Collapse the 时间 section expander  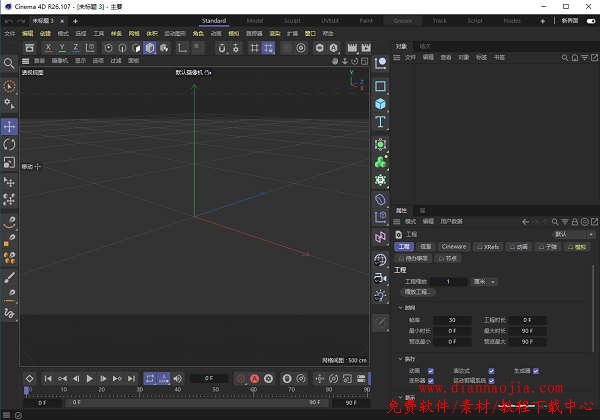398,308
